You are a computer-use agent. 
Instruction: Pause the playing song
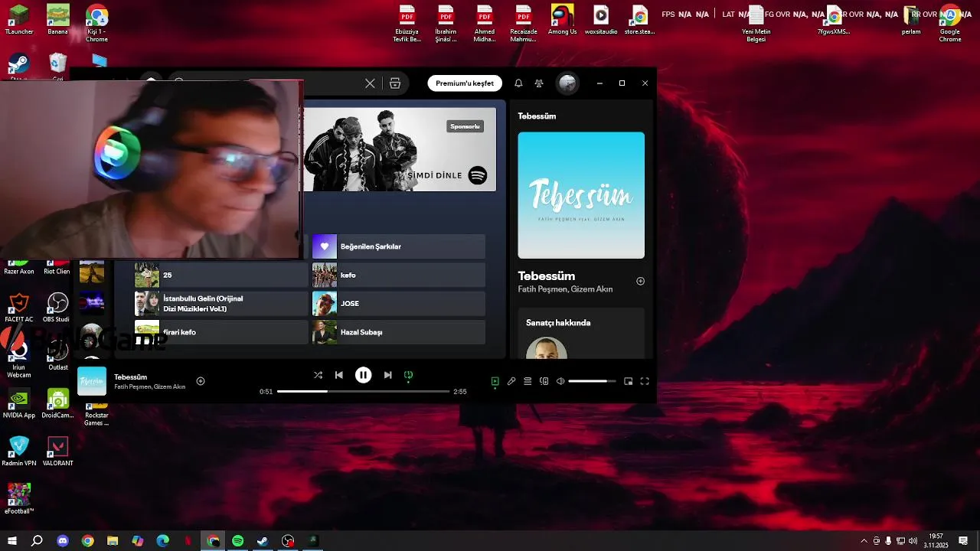pyautogui.click(x=364, y=375)
